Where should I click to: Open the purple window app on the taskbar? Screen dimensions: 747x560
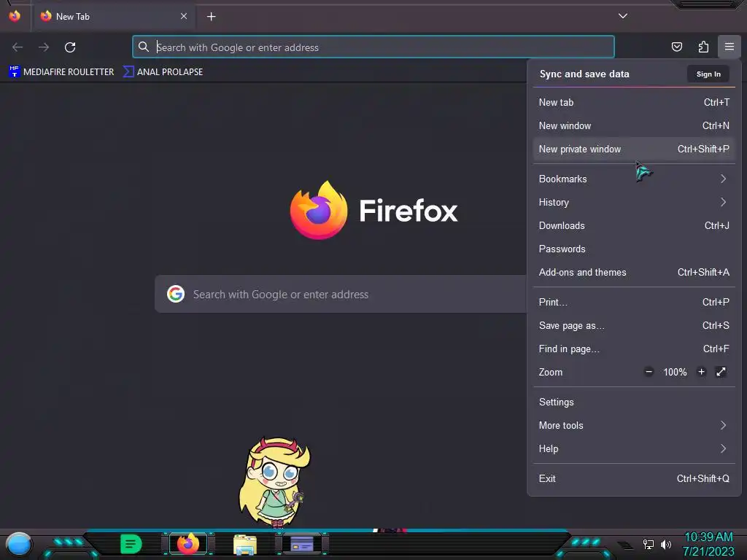302,544
